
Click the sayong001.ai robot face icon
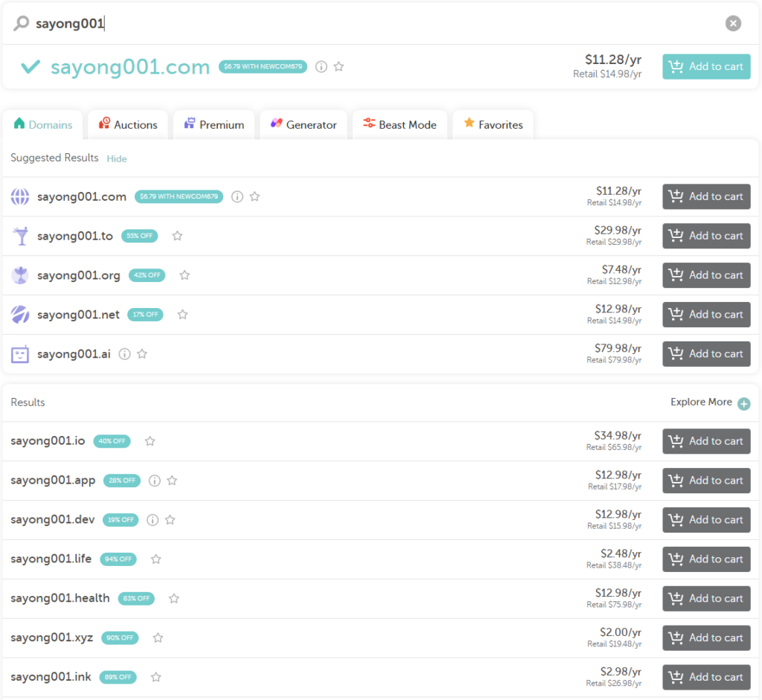tap(20, 354)
